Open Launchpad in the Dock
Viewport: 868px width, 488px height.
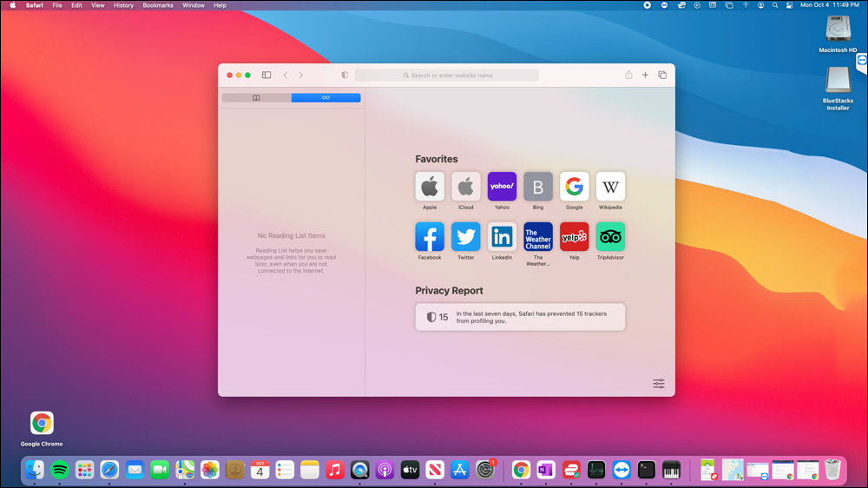pos(85,470)
